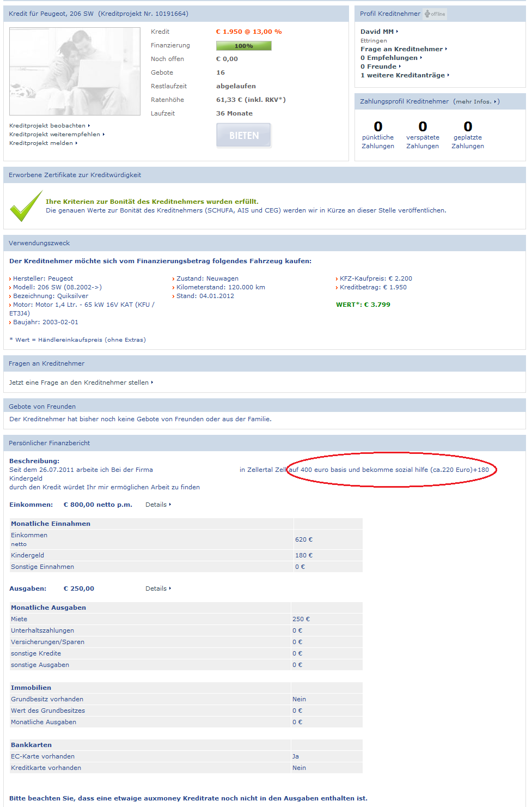The height and width of the screenshot is (807, 532).
Task: Open the borrower photo thumbnail
Action: tap(75, 71)
